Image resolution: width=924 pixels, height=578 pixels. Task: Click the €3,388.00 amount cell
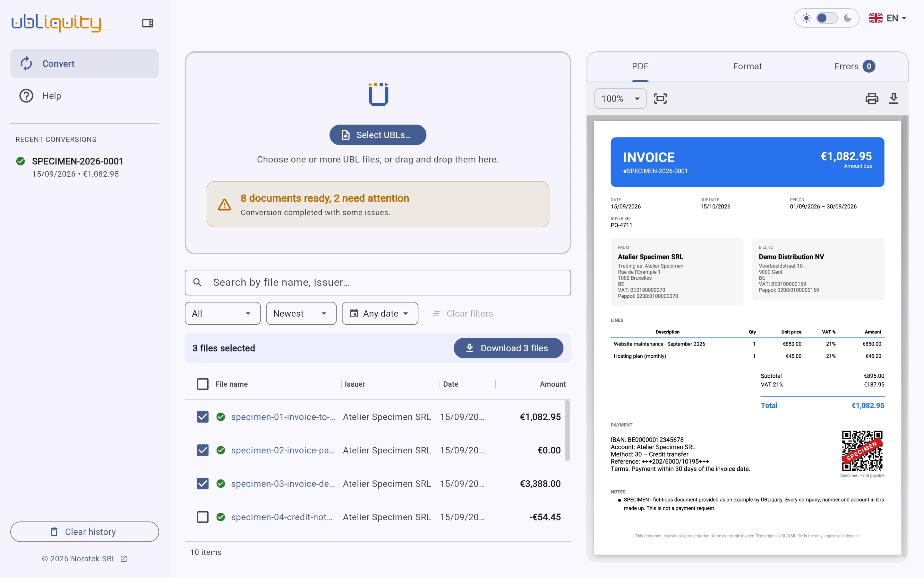[540, 484]
